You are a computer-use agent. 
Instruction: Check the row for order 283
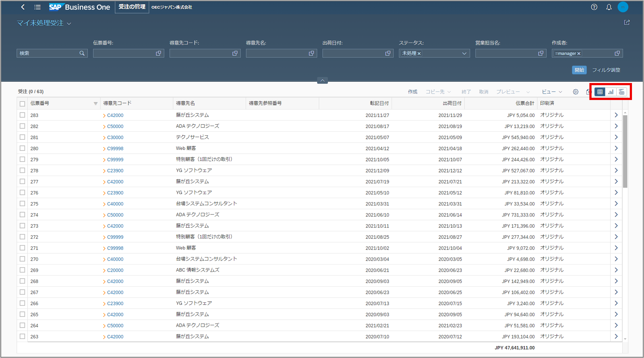point(22,115)
